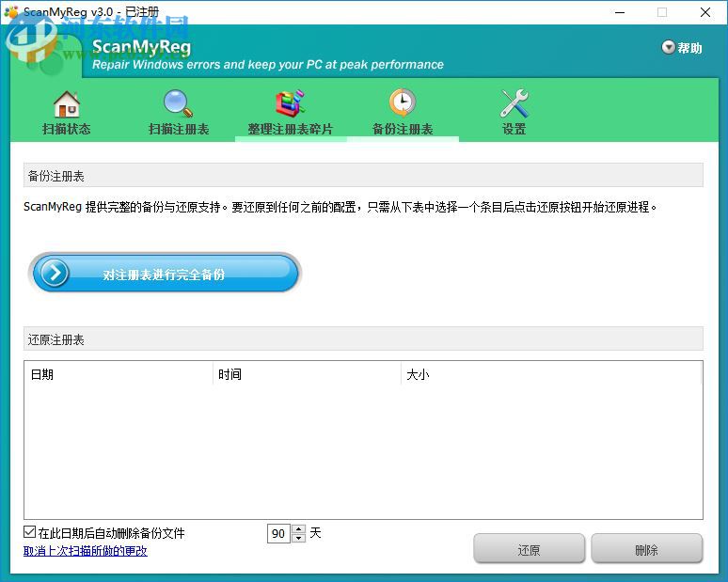Switch to the 扫描注册表 tab label
728x582 pixels.
[x=179, y=129]
